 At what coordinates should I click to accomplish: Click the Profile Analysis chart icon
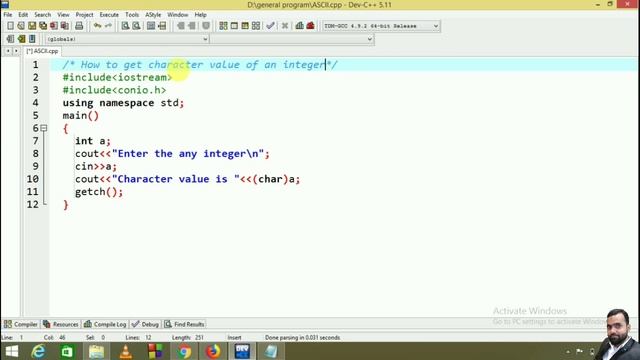(300, 26)
